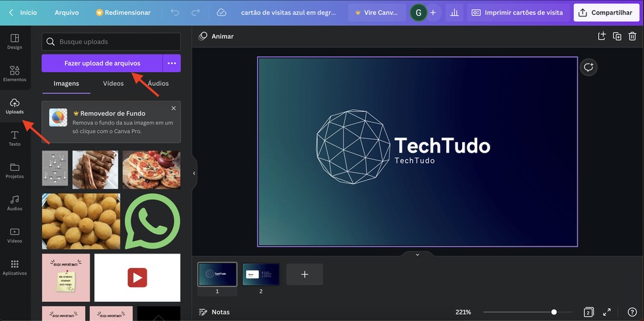Open the Arquivo menu
This screenshot has width=644, height=321.
tap(67, 12)
